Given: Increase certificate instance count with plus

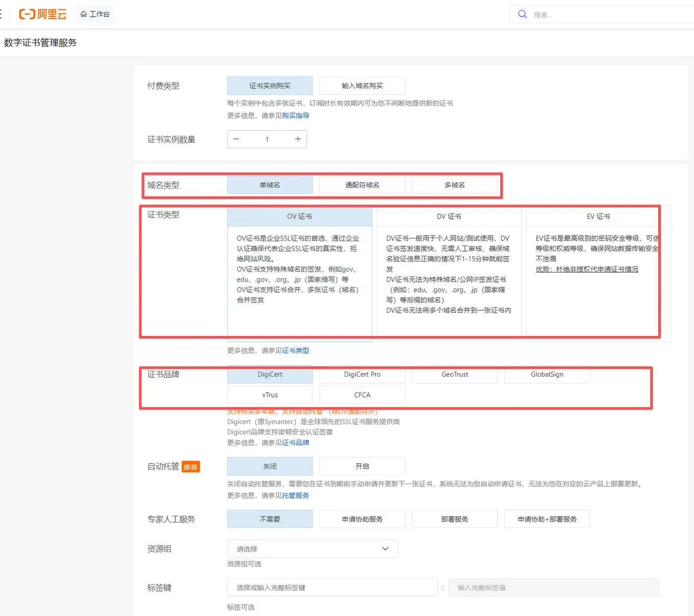Looking at the screenshot, I should [298, 139].
